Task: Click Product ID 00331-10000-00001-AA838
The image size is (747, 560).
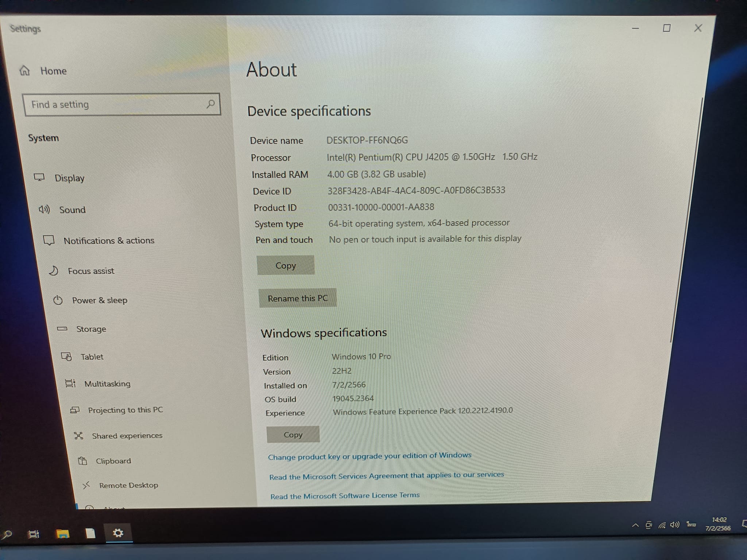Action: click(381, 207)
